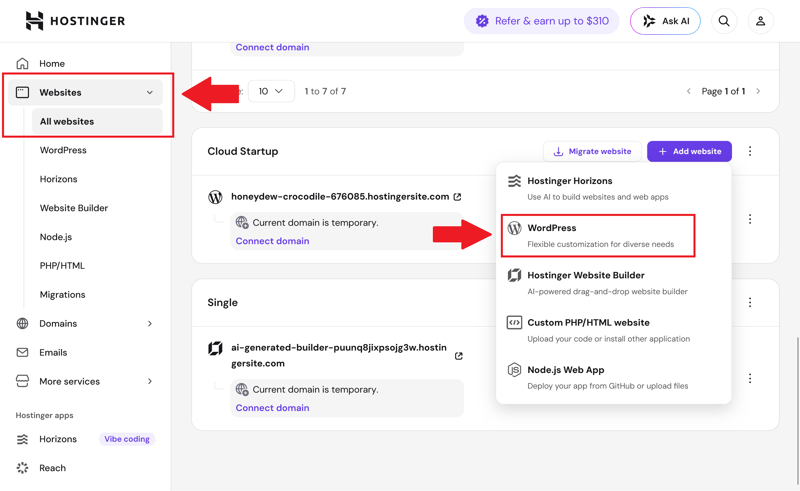This screenshot has width=800, height=491.
Task: Click the Single plan heading
Action: point(222,302)
